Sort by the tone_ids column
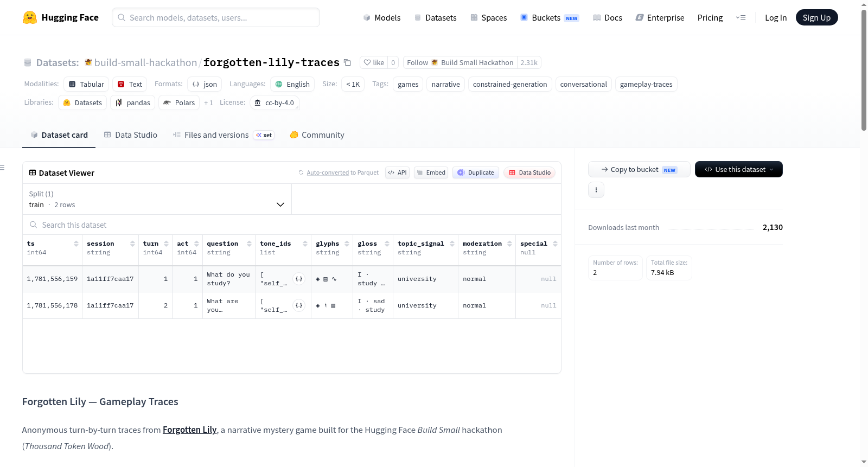 point(305,244)
